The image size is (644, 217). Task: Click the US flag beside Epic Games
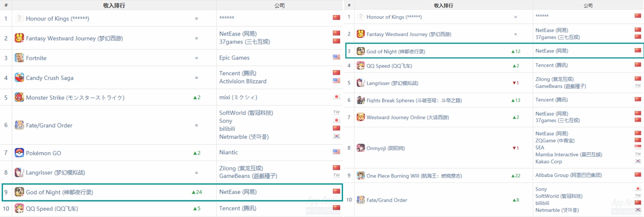(336, 57)
